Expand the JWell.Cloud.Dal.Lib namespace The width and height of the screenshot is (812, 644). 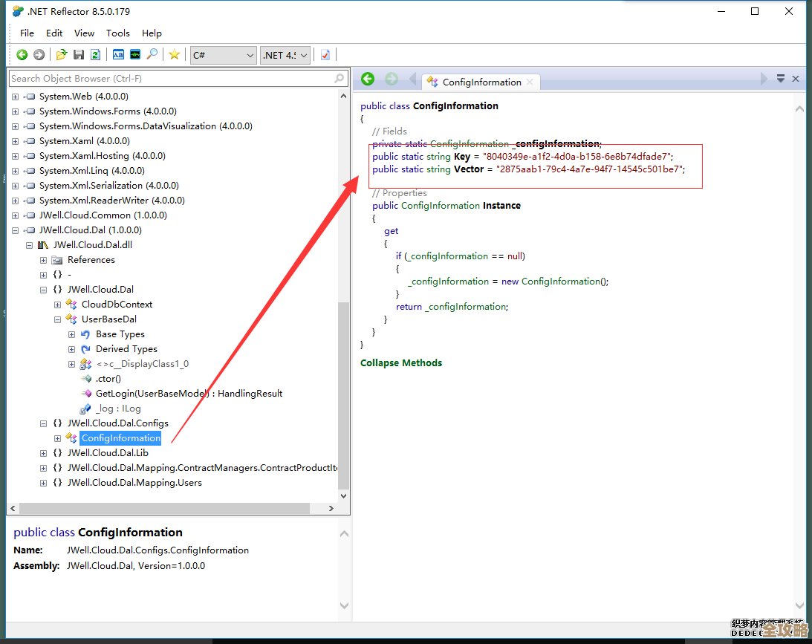coord(44,453)
